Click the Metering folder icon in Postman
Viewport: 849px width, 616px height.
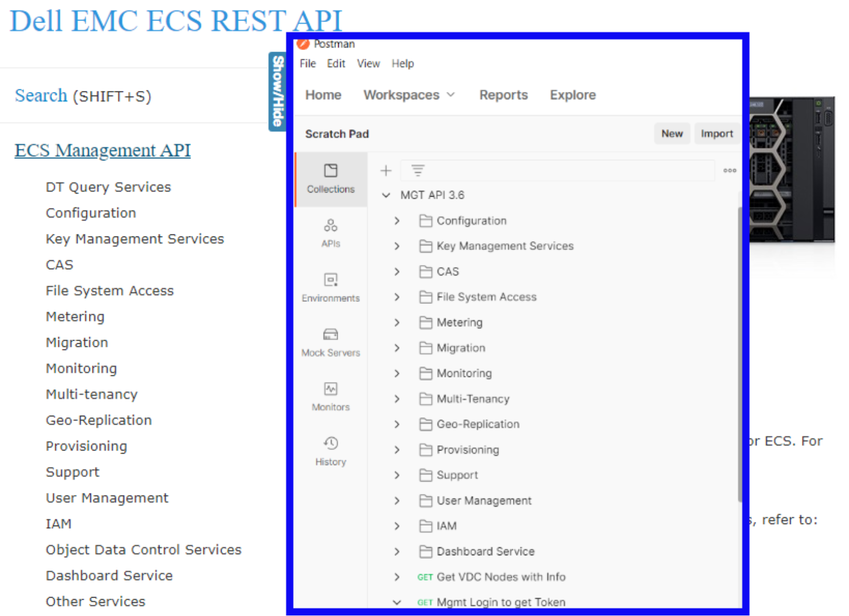(x=426, y=322)
